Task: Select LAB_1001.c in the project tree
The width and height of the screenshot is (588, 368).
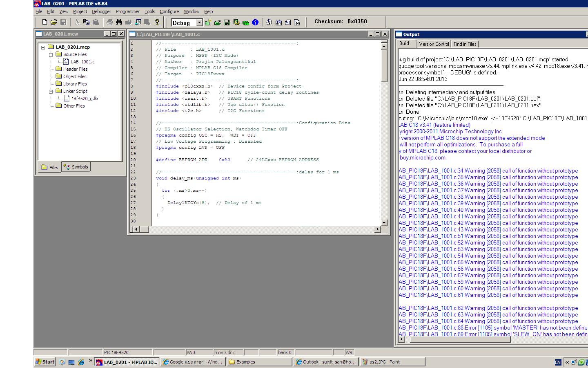Action: tap(82, 62)
